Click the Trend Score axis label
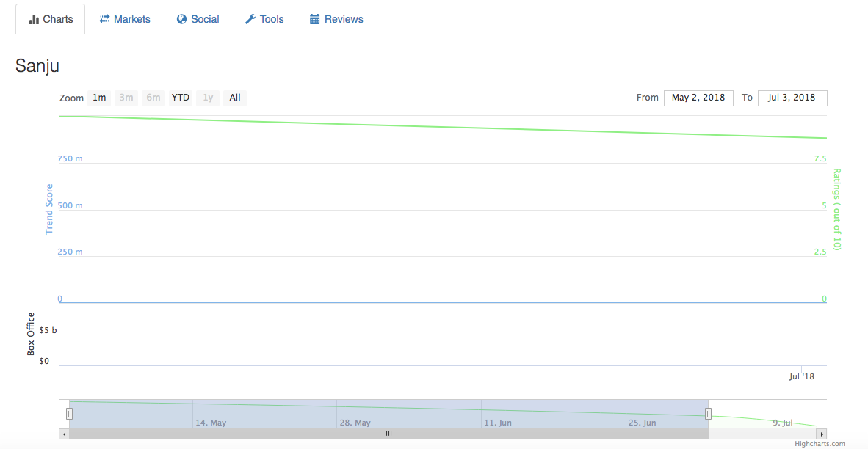Screen dimensions: 868x449 pos(49,209)
